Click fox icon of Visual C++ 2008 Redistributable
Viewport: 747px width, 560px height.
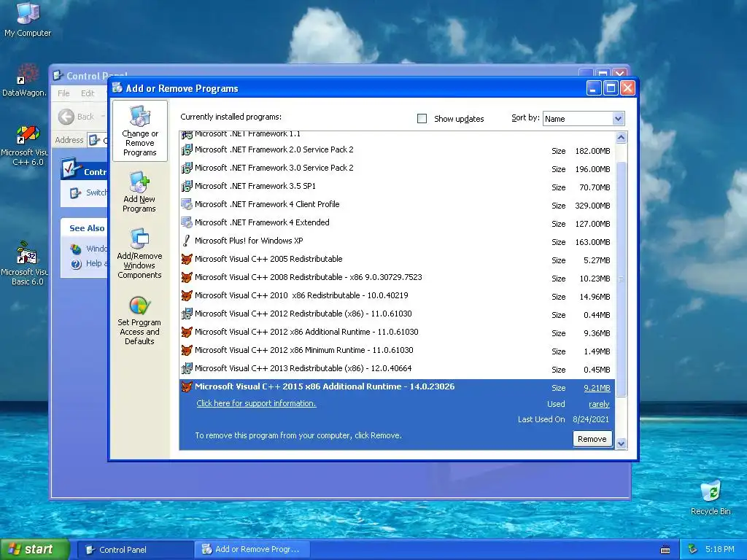[x=187, y=278]
